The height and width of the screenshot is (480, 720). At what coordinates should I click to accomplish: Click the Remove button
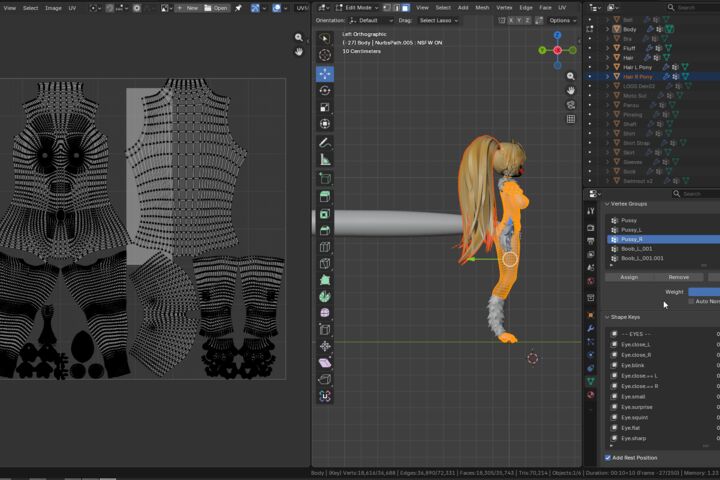679,277
